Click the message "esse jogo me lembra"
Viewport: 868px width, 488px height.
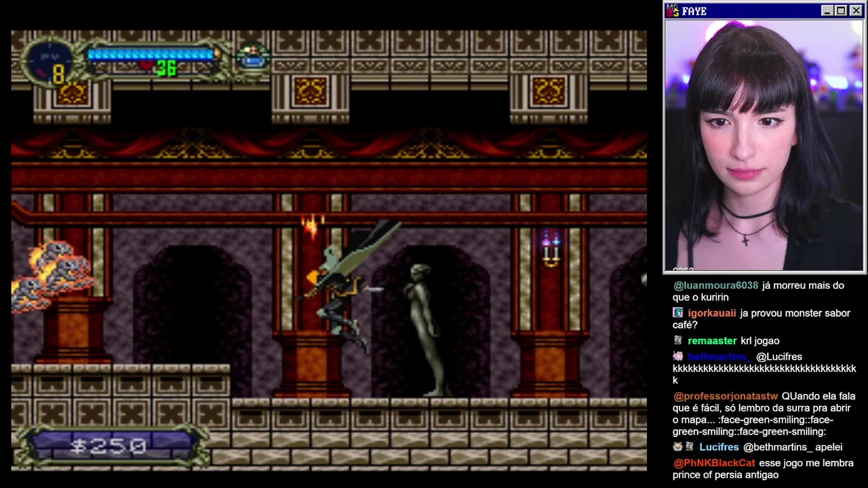pyautogui.click(x=806, y=463)
